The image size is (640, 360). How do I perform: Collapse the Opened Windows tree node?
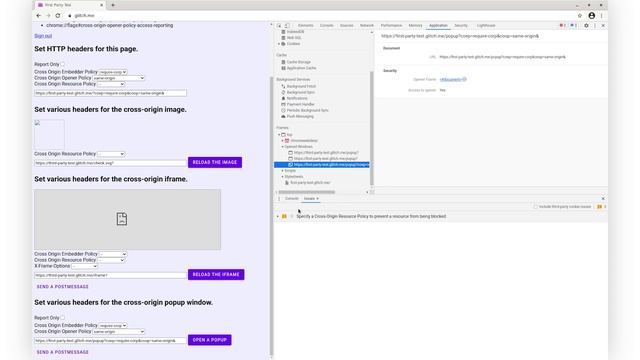[282, 147]
